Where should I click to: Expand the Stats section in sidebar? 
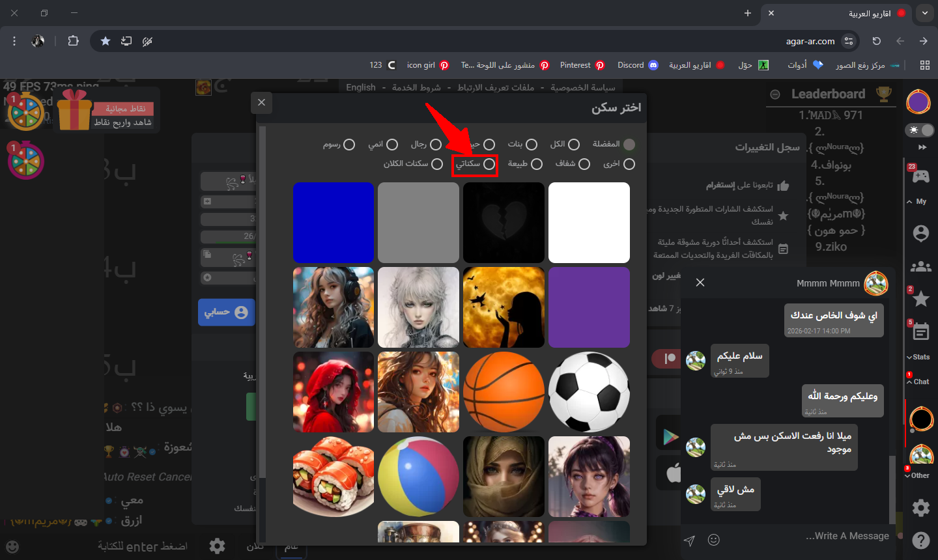(918, 357)
